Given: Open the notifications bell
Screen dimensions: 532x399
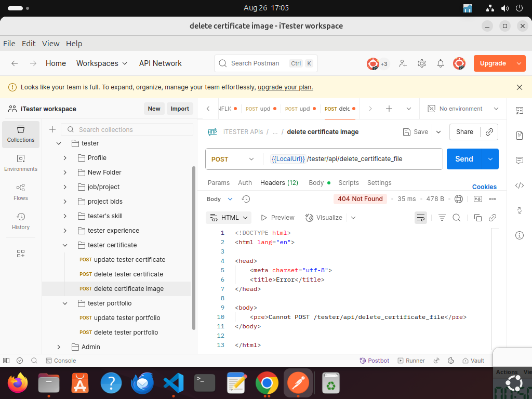Looking at the screenshot, I should coord(441,63).
